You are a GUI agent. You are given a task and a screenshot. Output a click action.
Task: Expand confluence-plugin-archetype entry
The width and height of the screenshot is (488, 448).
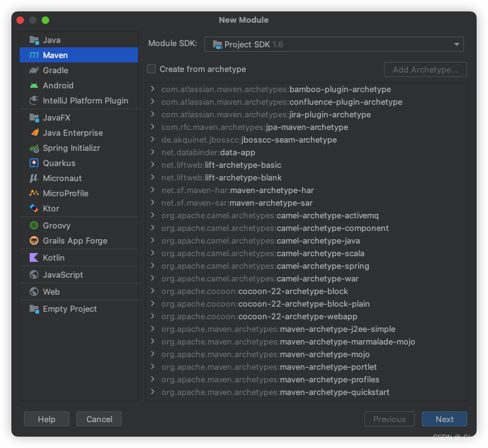point(153,102)
